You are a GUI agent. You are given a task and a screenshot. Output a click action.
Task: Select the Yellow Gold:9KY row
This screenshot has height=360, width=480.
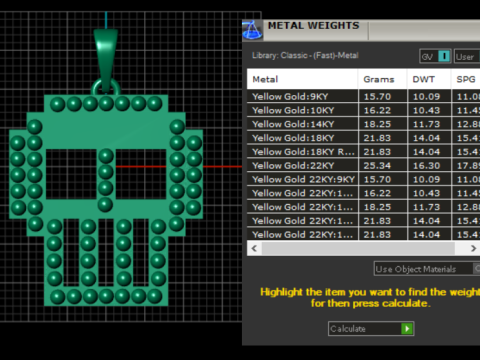tap(363, 96)
